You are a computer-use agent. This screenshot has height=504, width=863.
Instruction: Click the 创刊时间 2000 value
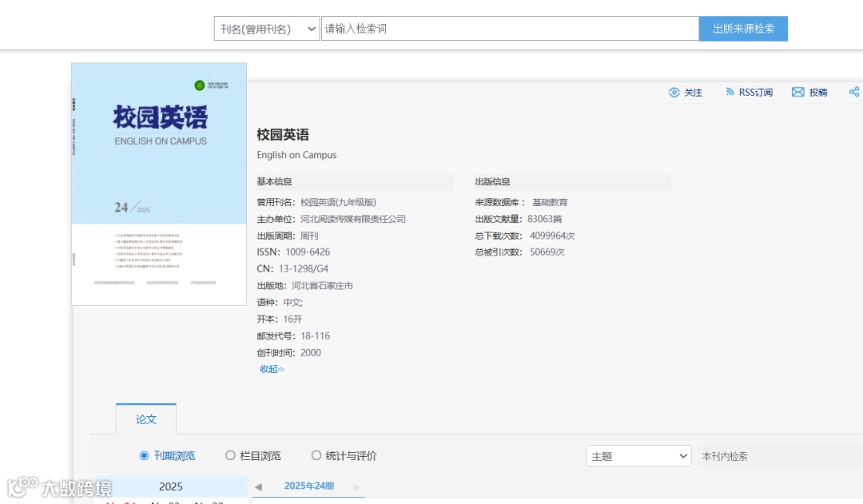click(x=310, y=353)
